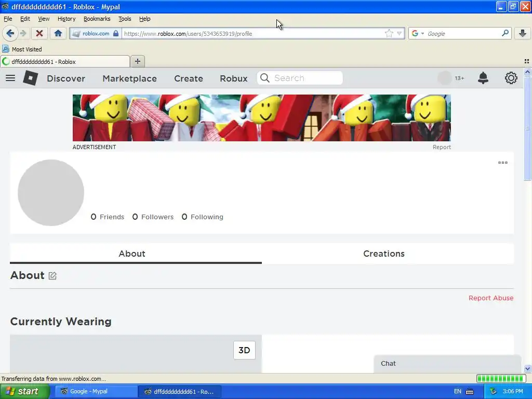Open the Edit menu
532x399 pixels.
pos(25,19)
